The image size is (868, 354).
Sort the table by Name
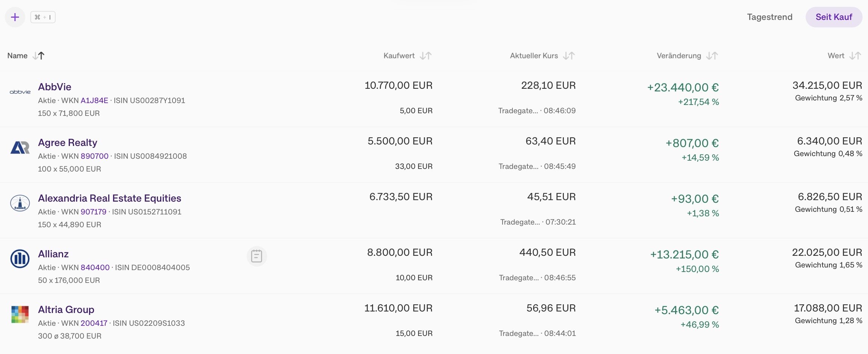pyautogui.click(x=26, y=56)
